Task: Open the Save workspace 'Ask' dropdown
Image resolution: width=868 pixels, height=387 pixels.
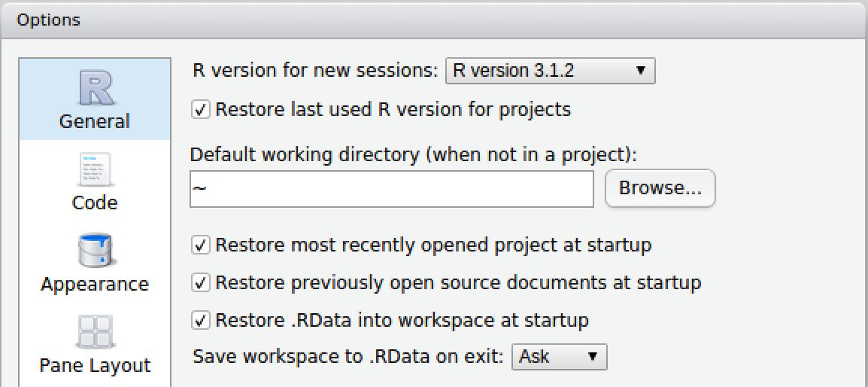Action: point(558,356)
